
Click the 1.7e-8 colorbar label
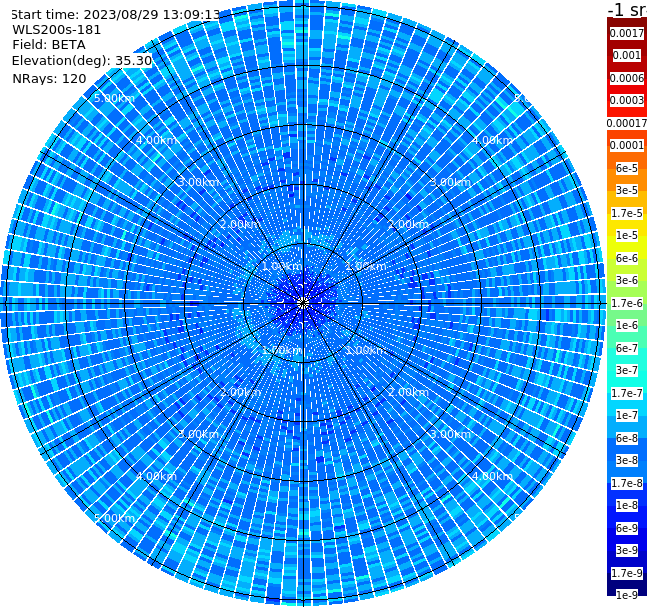[626, 483]
